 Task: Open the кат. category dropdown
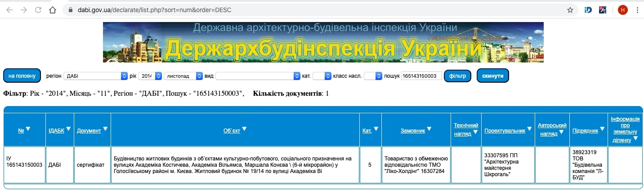click(x=322, y=76)
